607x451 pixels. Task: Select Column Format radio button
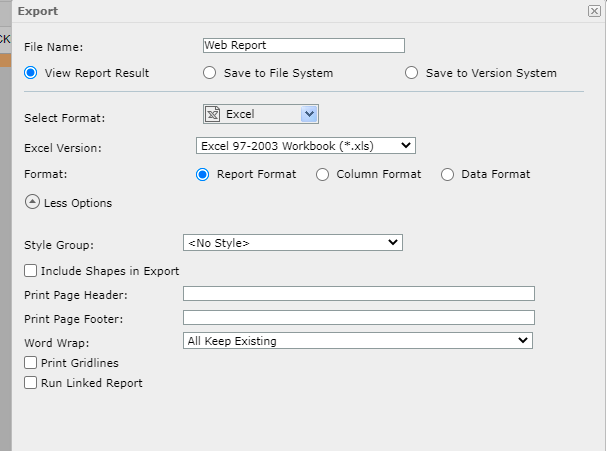(322, 175)
